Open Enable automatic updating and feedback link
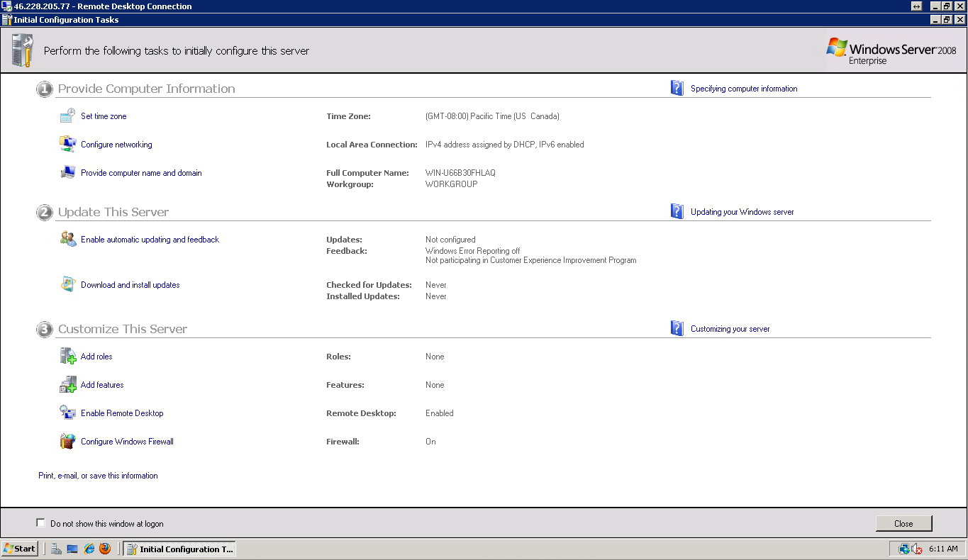Screen dimensions: 968x560 (x=150, y=240)
